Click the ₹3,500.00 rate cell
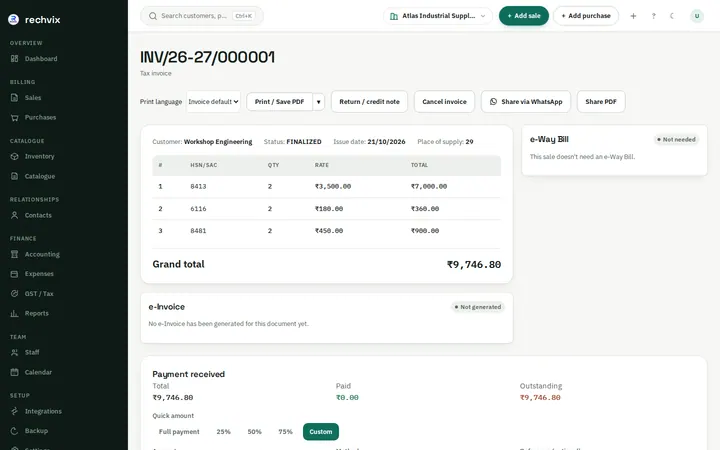Image resolution: width=720 pixels, height=450 pixels. coord(333,187)
